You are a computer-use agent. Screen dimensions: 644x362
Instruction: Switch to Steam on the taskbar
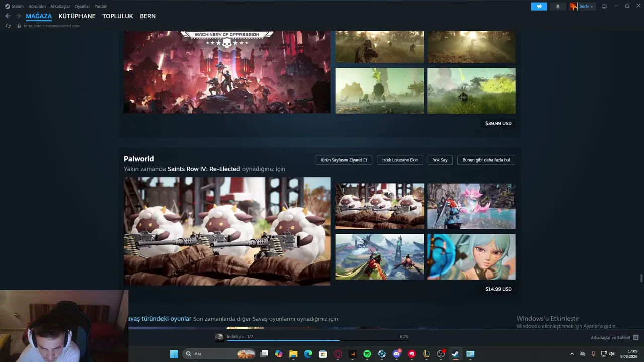(455, 354)
